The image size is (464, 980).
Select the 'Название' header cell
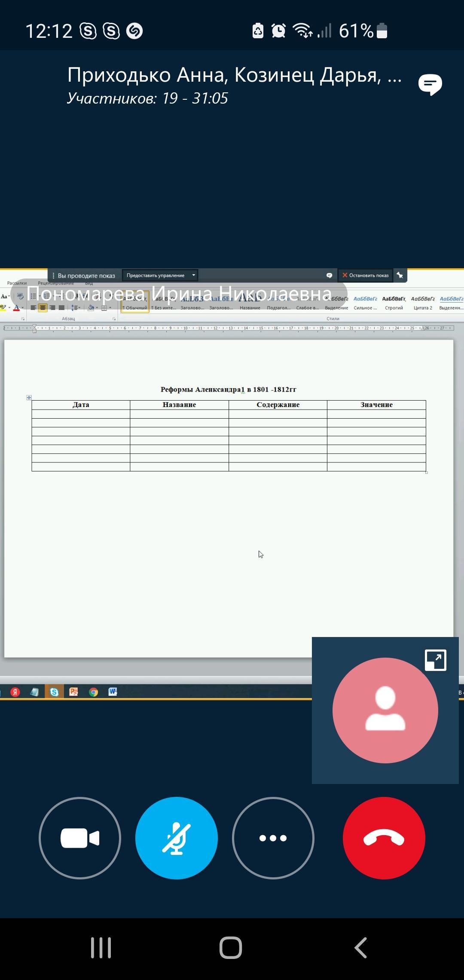[179, 405]
